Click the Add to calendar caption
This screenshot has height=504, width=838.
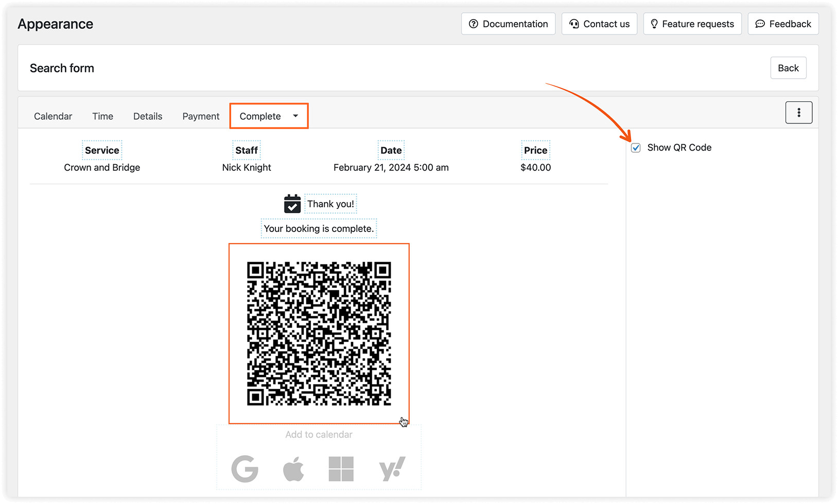(x=319, y=435)
